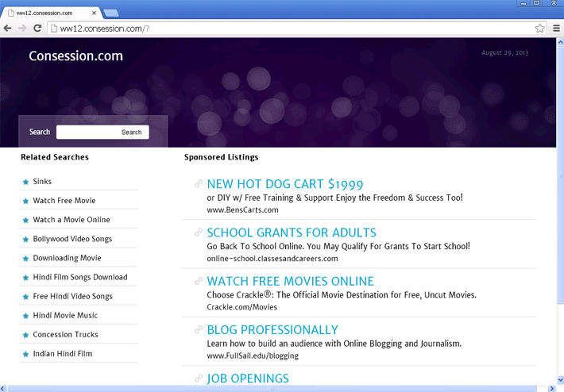Click the star bullet next to Sinks
Image resolution: width=564 pixels, height=392 pixels.
25,182
